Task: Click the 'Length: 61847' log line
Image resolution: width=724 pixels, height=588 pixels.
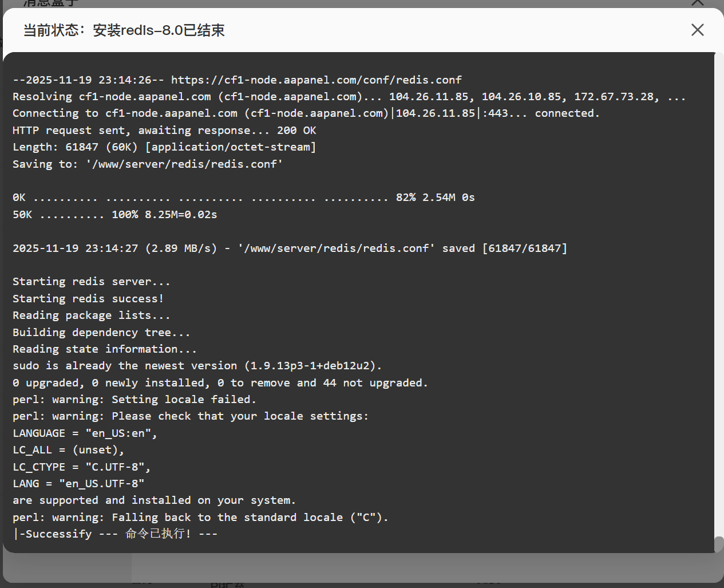Action: coord(164,147)
